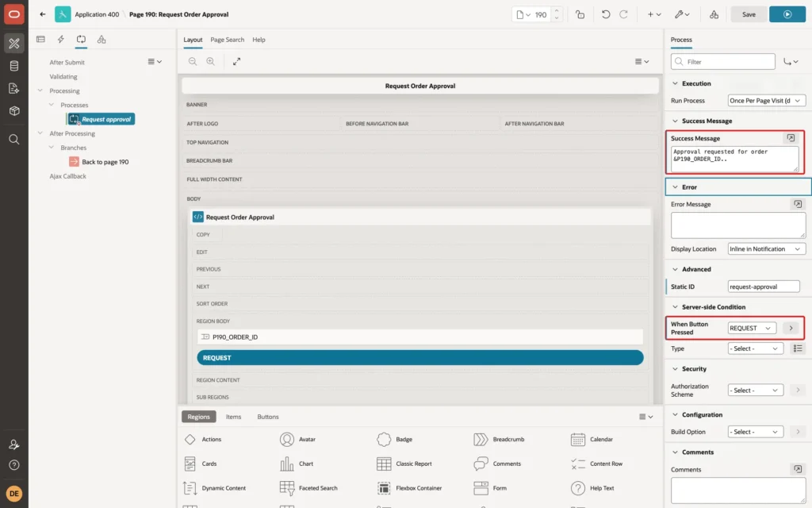Open When Button Pressed dropdown

751,328
